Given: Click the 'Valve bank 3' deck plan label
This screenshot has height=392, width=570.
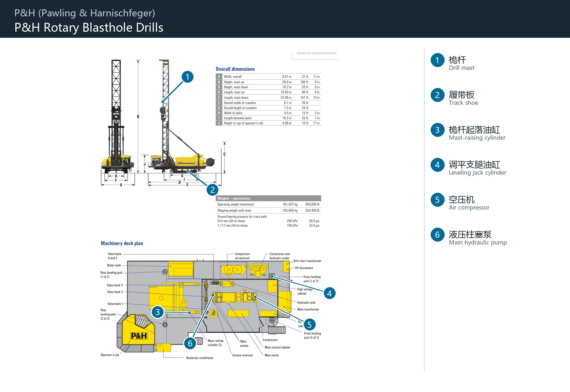Looking at the screenshot, I should click(115, 285).
